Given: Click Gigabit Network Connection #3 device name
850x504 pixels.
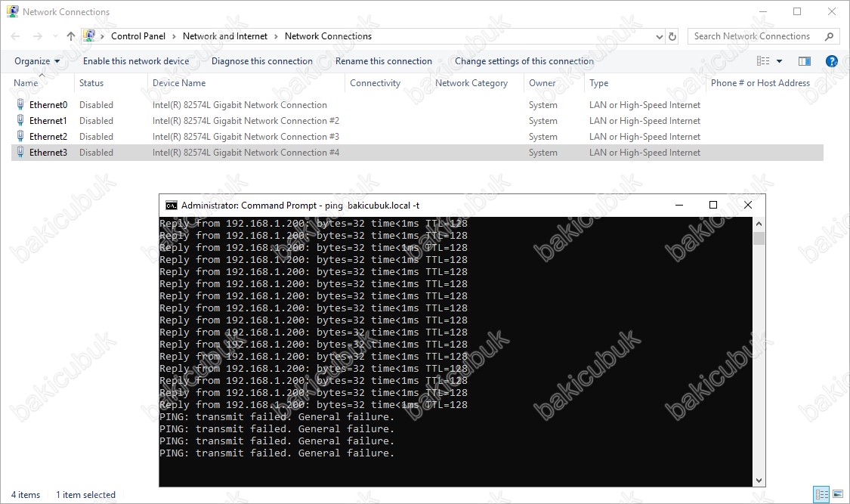Looking at the screenshot, I should (246, 137).
